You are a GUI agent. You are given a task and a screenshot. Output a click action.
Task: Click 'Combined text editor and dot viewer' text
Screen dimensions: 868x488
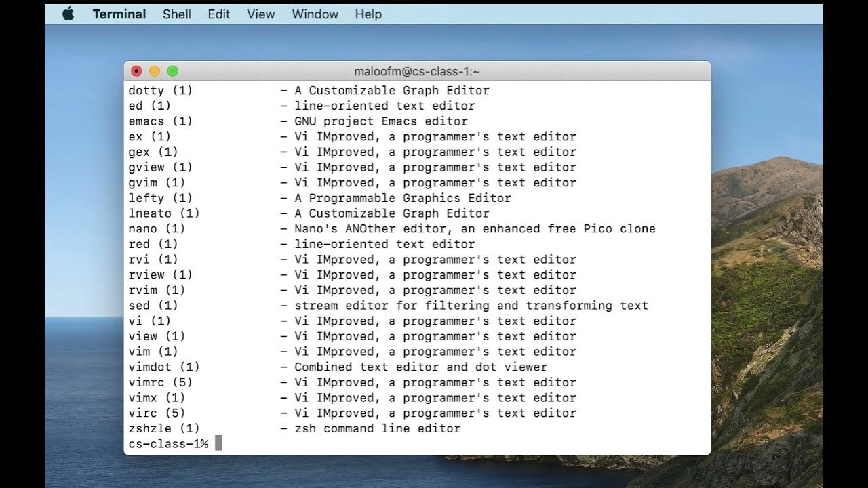[420, 367]
